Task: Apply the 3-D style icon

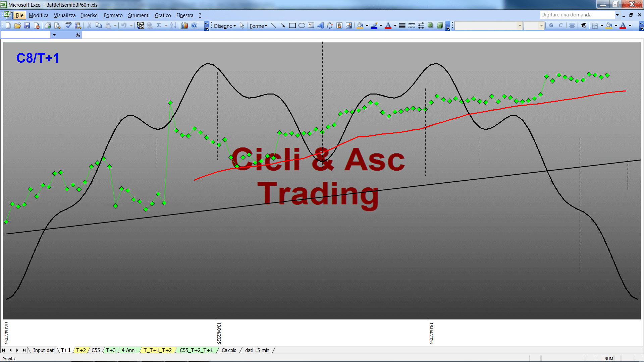Action: point(440,25)
